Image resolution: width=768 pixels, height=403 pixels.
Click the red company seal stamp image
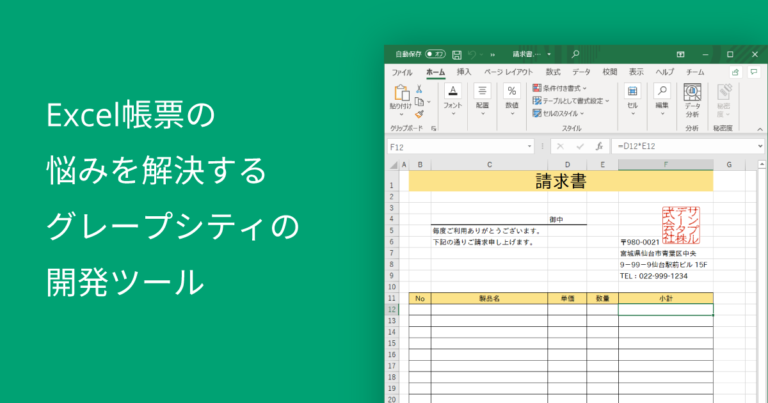coord(681,225)
